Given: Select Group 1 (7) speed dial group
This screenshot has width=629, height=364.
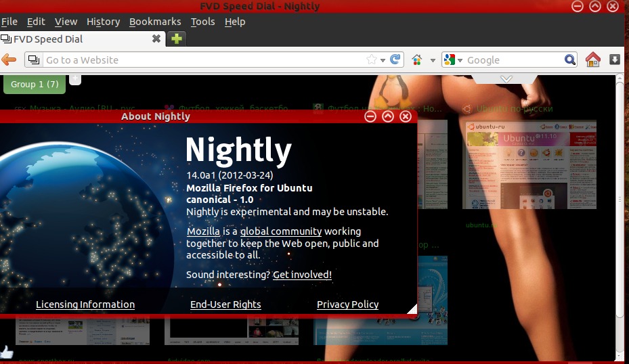Looking at the screenshot, I should coord(35,84).
